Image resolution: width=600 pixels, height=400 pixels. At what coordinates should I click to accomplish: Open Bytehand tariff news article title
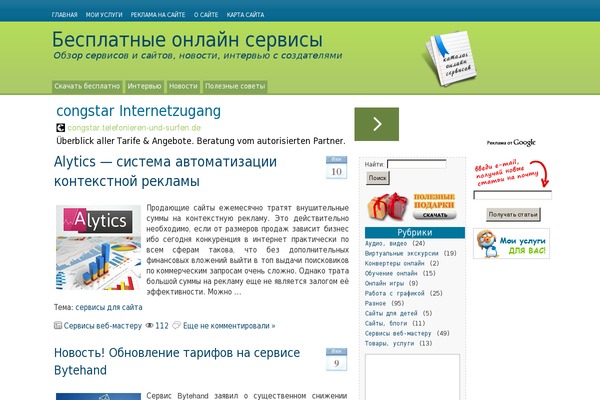[177, 361]
